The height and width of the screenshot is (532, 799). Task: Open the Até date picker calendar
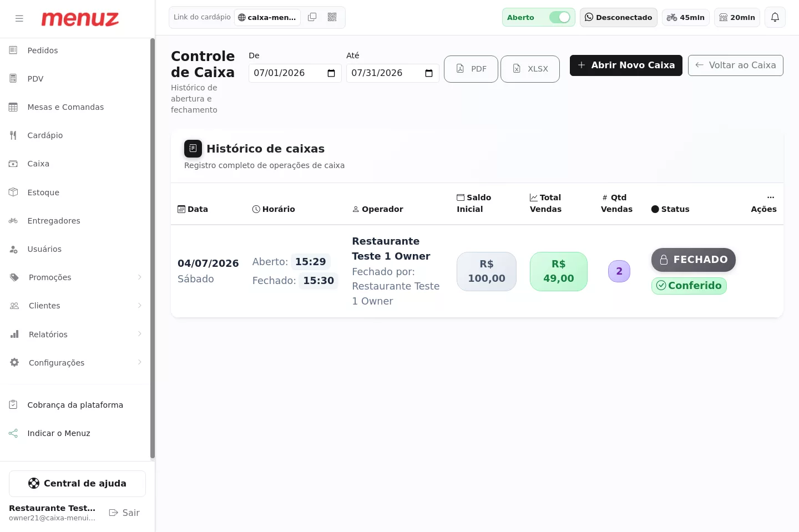(x=429, y=73)
